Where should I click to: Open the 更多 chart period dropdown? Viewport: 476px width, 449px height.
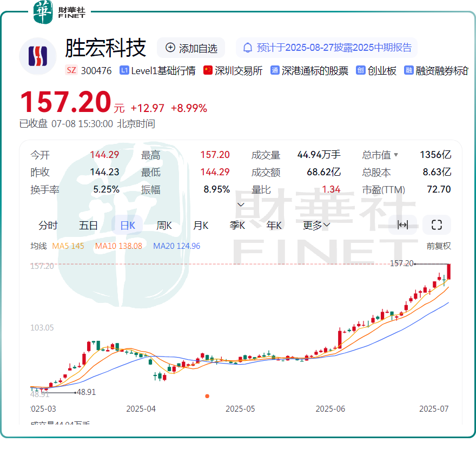pos(316,225)
